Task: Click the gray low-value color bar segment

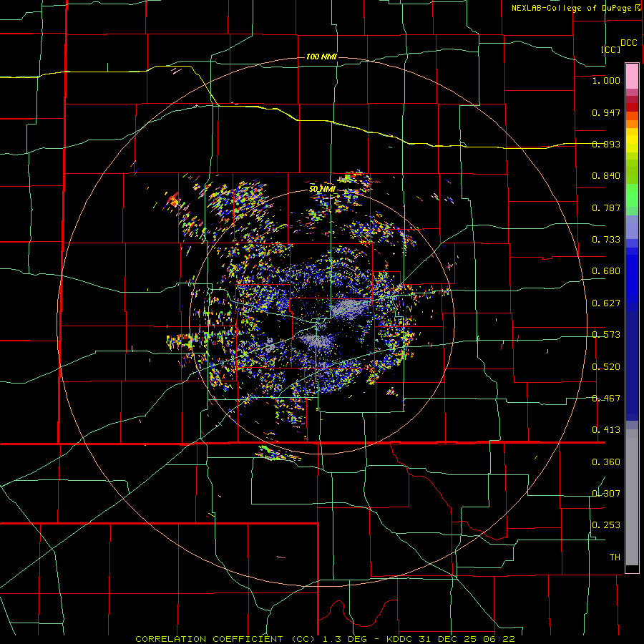Action: (x=632, y=497)
